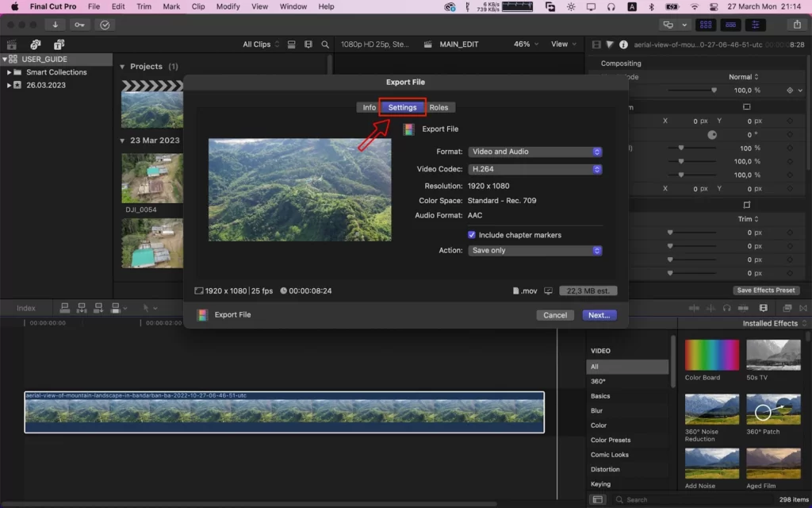This screenshot has width=812, height=508.
Task: Select the aerial-view clip in timeline
Action: click(285, 412)
